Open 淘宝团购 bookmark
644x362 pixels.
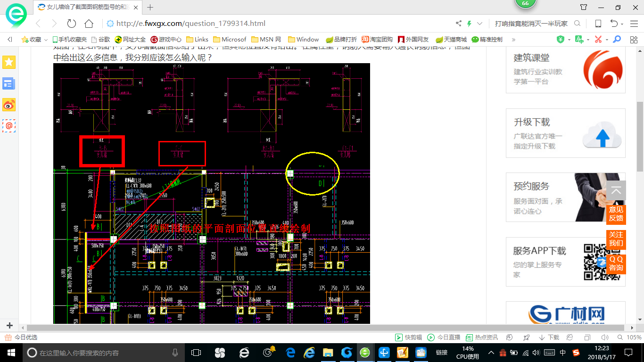click(377, 40)
